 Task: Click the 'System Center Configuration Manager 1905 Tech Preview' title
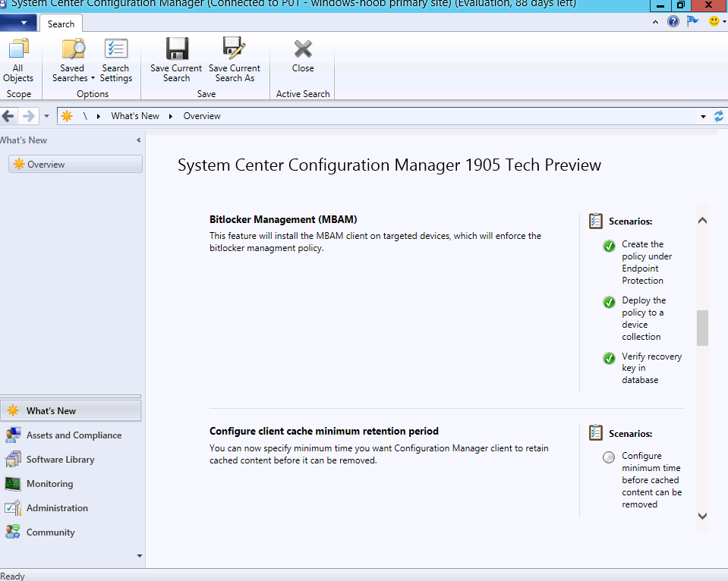click(x=389, y=165)
